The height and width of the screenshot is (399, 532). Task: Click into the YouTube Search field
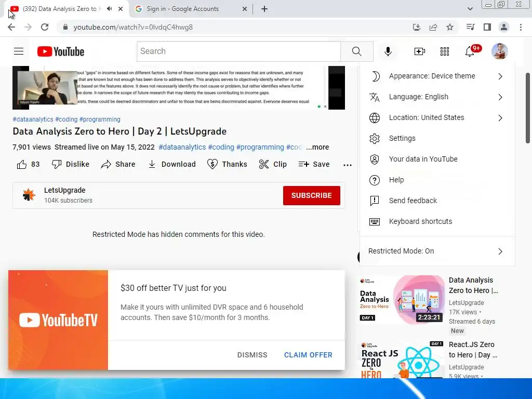point(238,51)
